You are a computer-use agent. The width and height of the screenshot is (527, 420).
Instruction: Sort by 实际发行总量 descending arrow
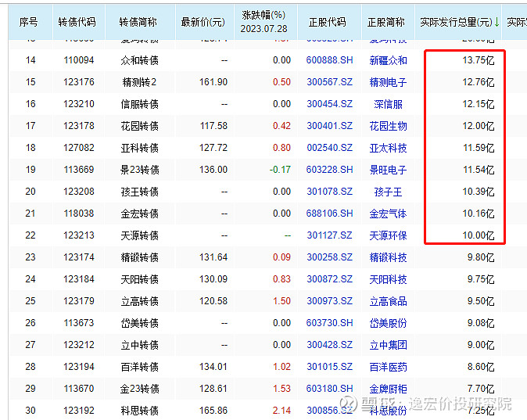pos(497,22)
